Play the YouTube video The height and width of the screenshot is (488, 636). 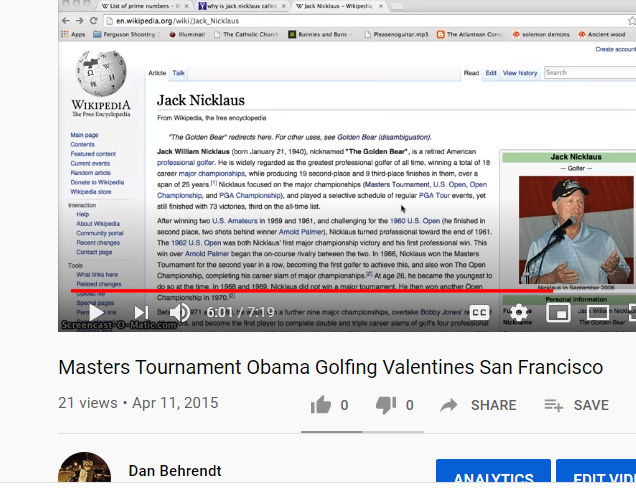[97, 312]
